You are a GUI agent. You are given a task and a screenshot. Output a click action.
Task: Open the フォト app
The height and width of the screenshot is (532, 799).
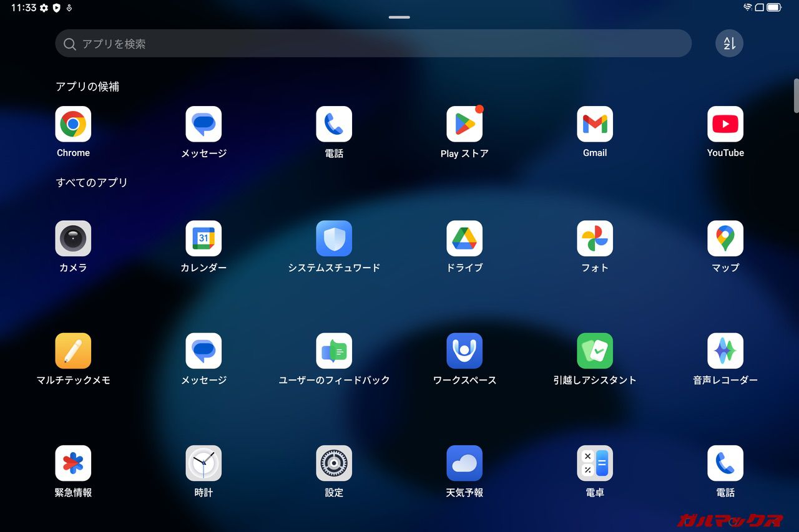click(595, 238)
